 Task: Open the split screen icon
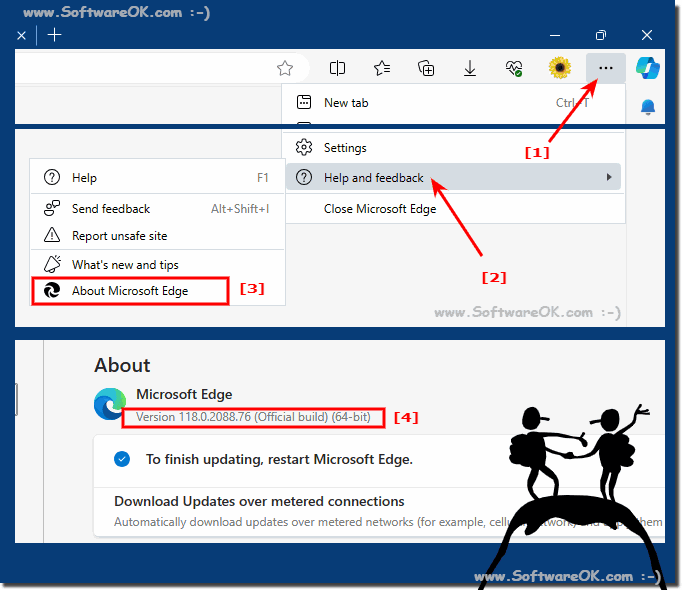tap(337, 68)
